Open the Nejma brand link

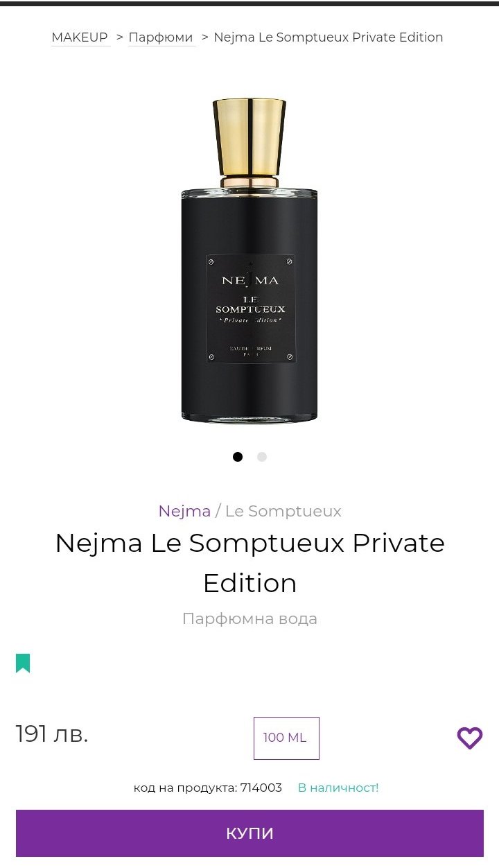pos(184,511)
